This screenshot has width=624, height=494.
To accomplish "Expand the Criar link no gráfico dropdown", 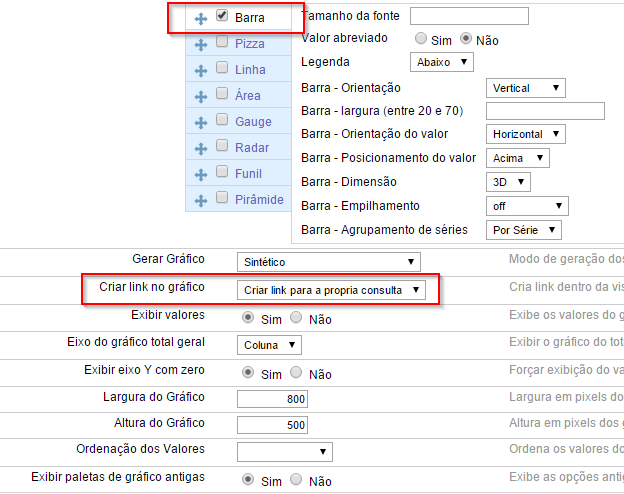I will point(331,290).
